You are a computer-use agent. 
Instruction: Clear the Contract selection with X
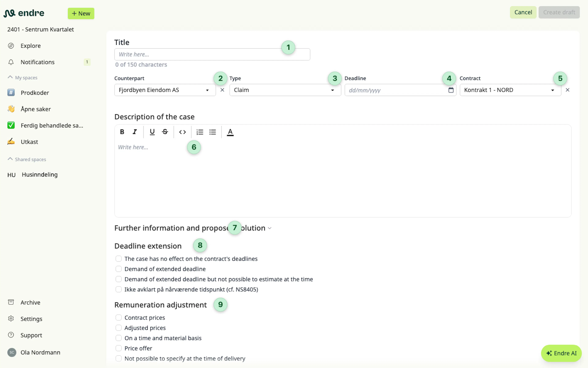click(567, 90)
